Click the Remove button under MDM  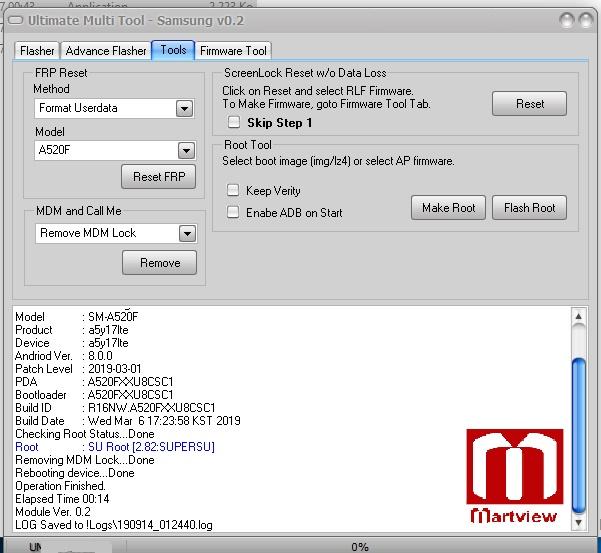pyautogui.click(x=159, y=263)
